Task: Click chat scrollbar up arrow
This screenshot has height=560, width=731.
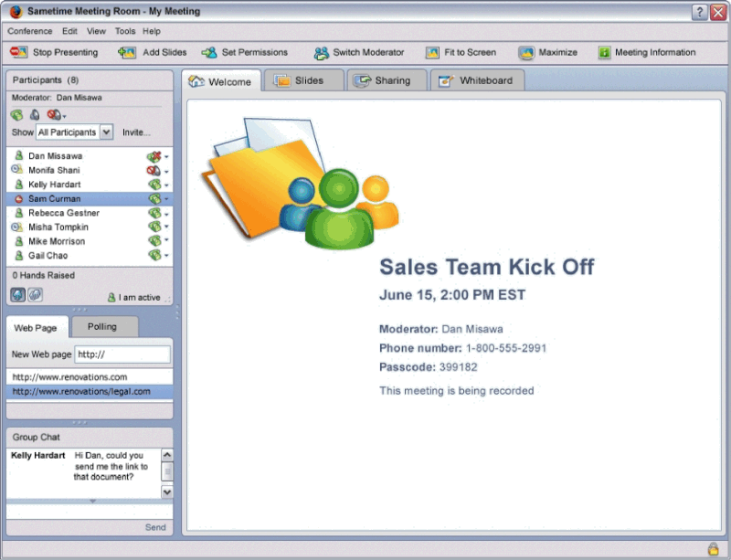Action: pos(167,455)
